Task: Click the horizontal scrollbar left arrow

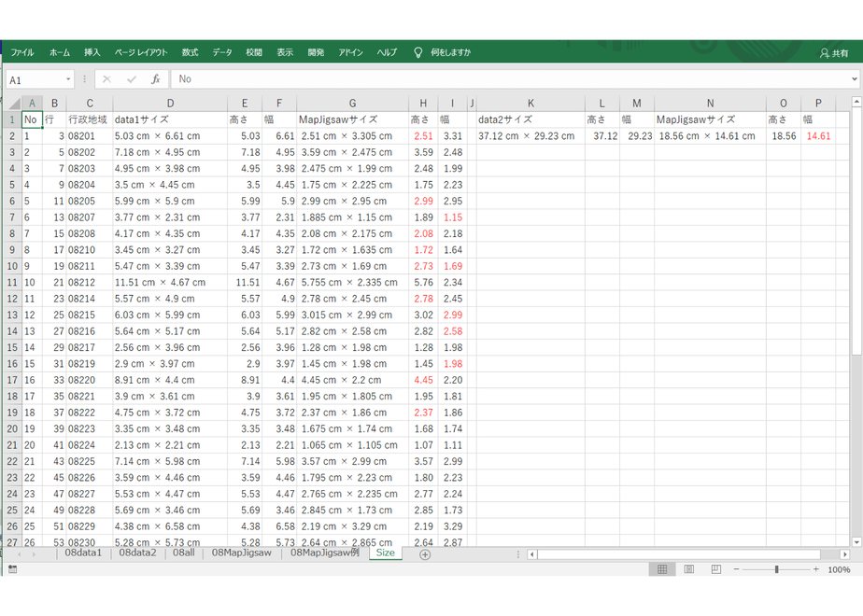Action: pyautogui.click(x=532, y=554)
